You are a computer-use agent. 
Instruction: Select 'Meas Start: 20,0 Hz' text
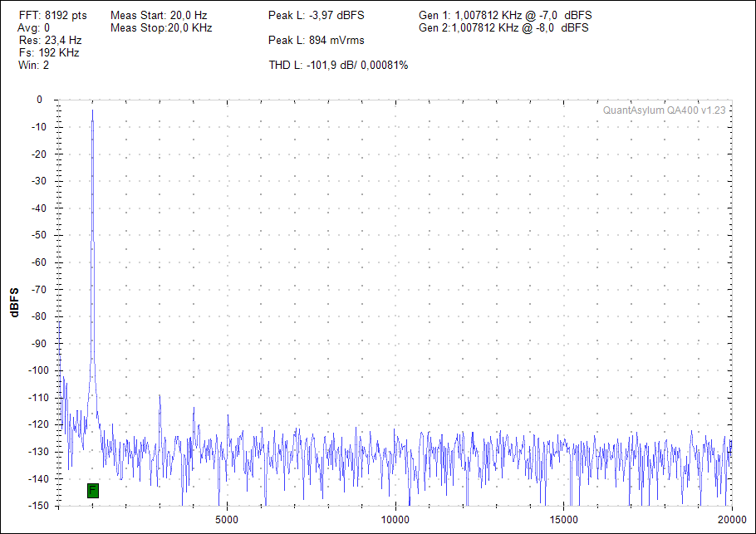tap(160, 16)
